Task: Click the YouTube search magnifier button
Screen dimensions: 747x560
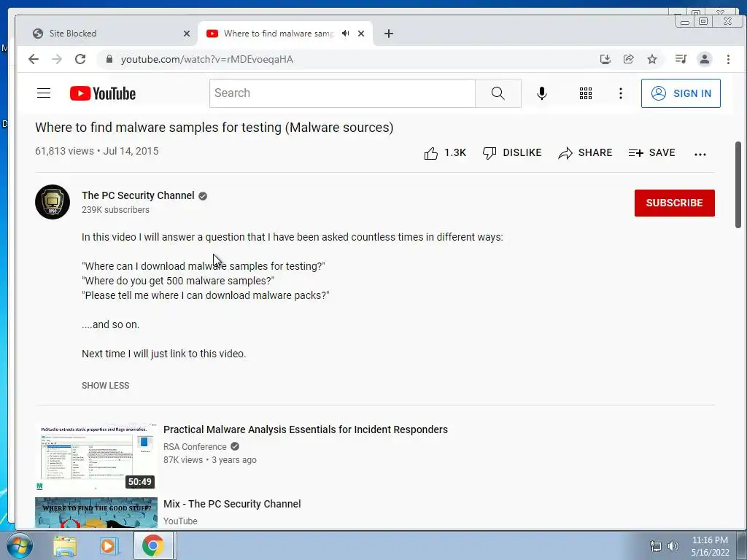Action: point(498,93)
